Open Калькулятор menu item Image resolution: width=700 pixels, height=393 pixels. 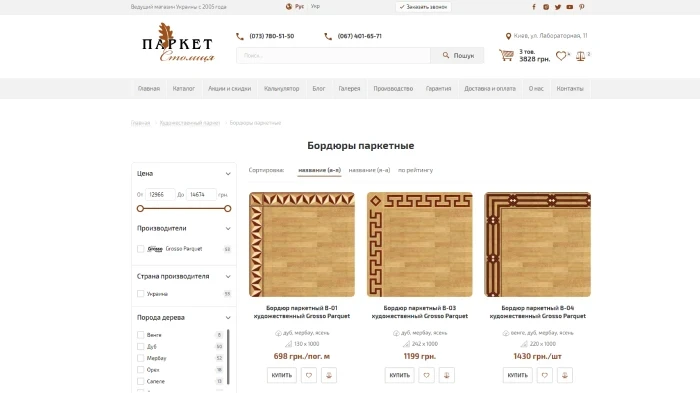[x=281, y=88]
